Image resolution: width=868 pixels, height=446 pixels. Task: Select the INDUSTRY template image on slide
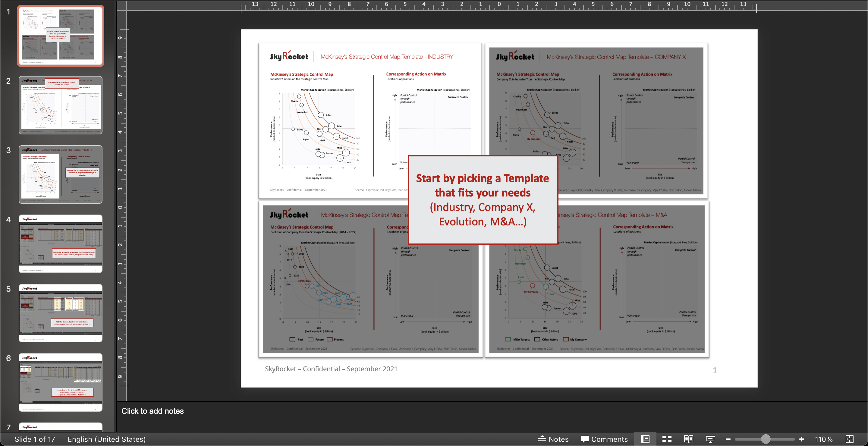click(x=370, y=121)
